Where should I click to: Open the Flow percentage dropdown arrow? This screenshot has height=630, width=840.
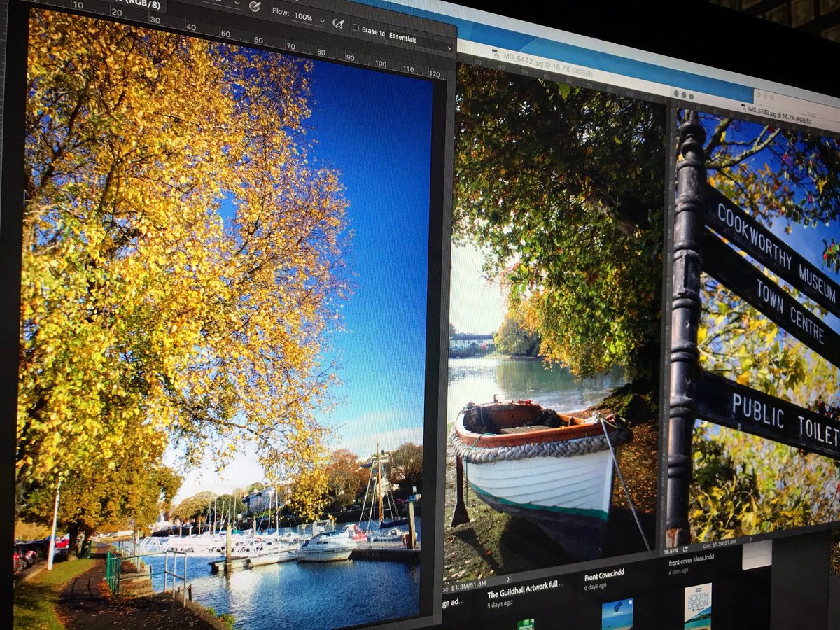(x=322, y=21)
